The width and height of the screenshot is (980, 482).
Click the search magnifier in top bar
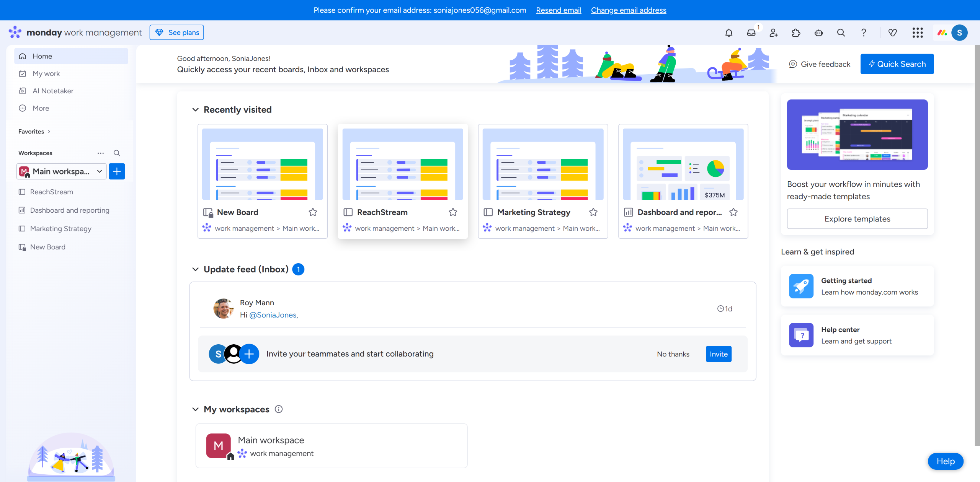(x=841, y=33)
